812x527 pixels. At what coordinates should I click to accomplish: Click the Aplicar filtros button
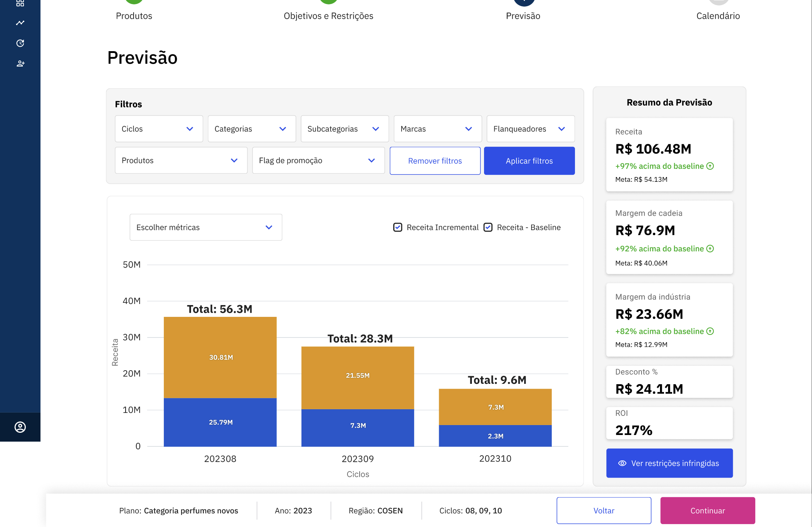pyautogui.click(x=529, y=161)
